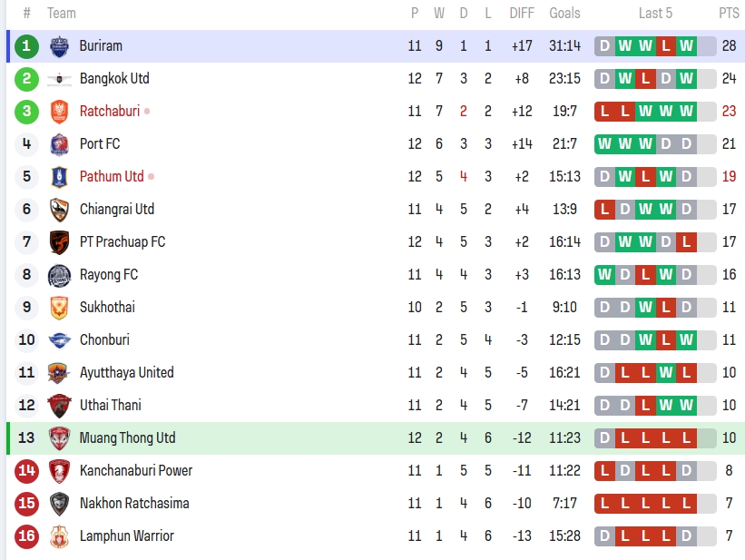Click the Rayong FC club badge
The image size is (745, 560).
pyautogui.click(x=59, y=275)
